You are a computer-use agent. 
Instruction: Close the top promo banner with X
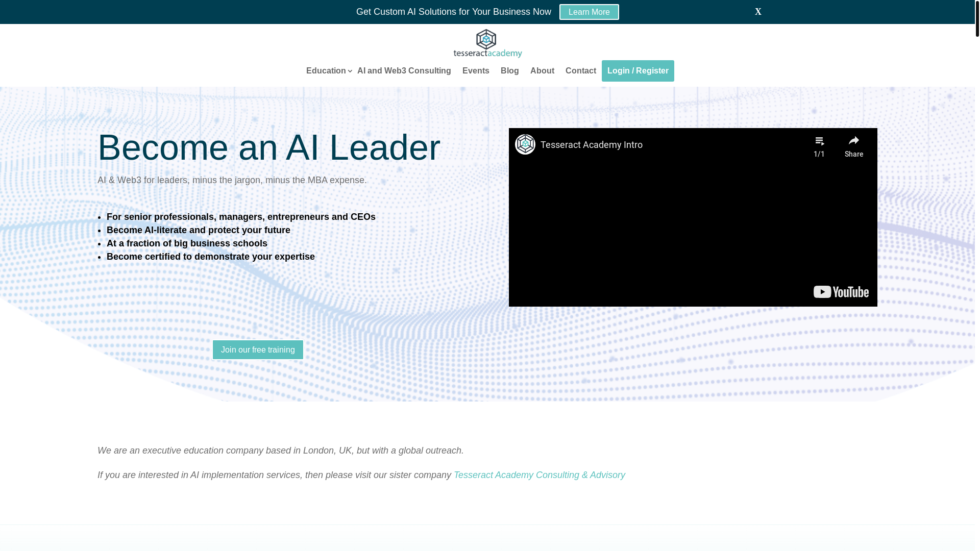(758, 12)
